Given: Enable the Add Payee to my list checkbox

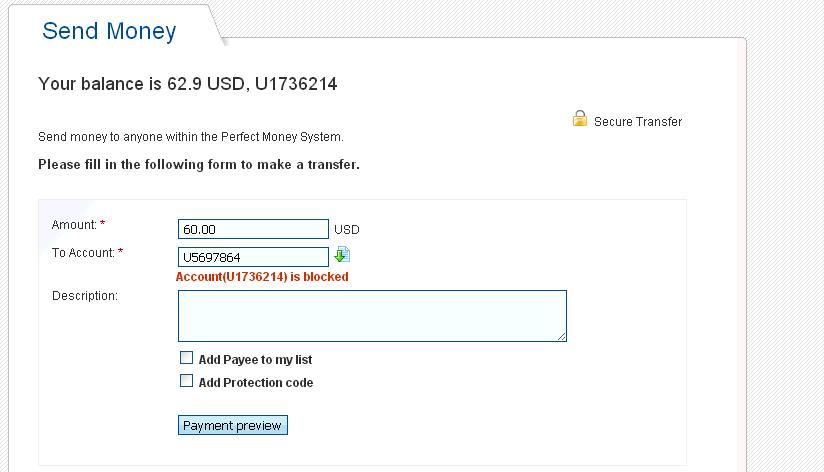Looking at the screenshot, I should [x=186, y=358].
